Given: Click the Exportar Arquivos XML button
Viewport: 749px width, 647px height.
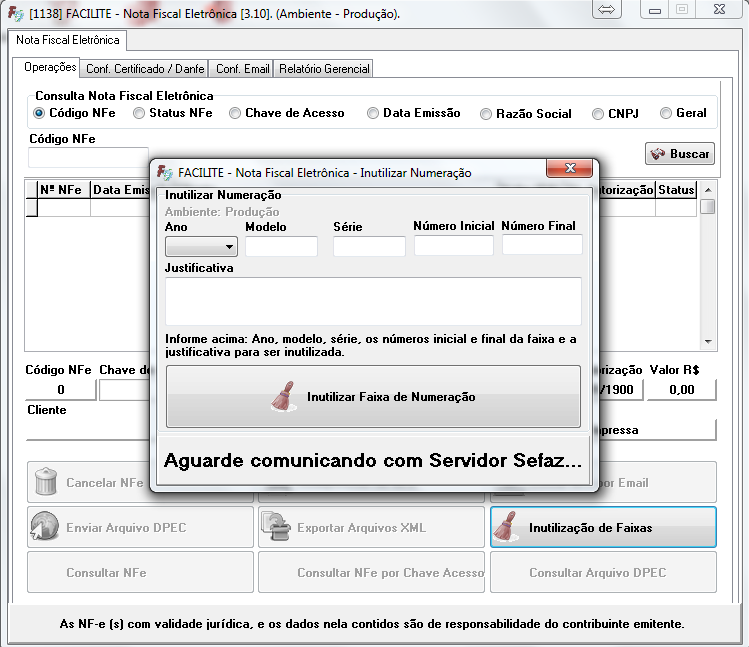Looking at the screenshot, I should coord(371,528).
